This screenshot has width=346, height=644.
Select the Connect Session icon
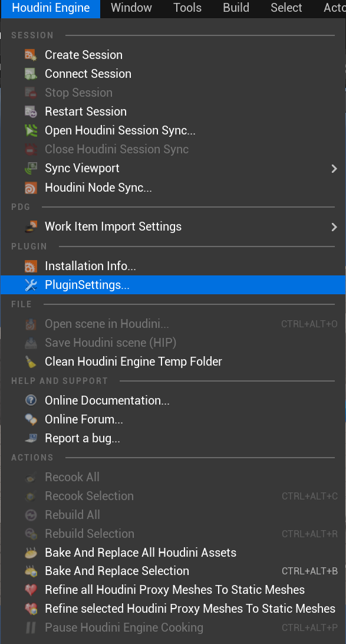click(x=31, y=74)
